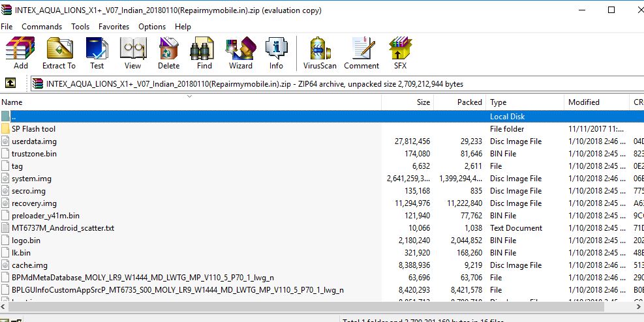Open the Commands menu

coord(42,27)
